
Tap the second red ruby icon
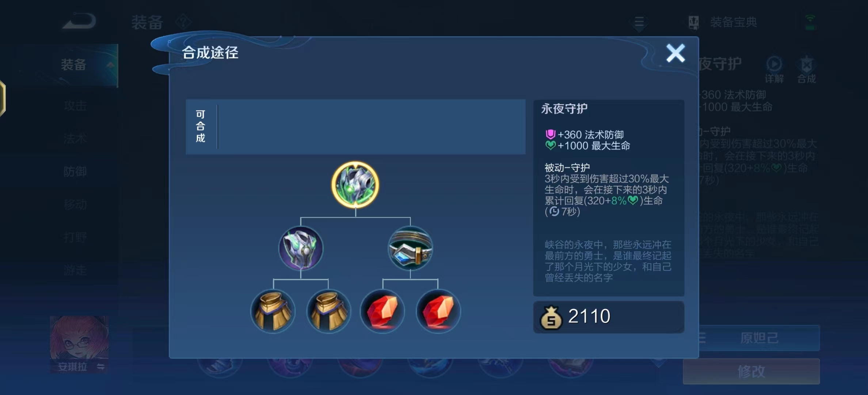click(438, 311)
